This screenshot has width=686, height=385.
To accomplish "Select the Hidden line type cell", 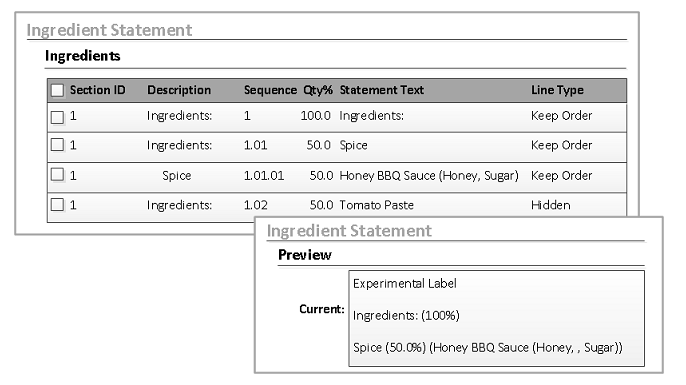I will pyautogui.click(x=550, y=205).
